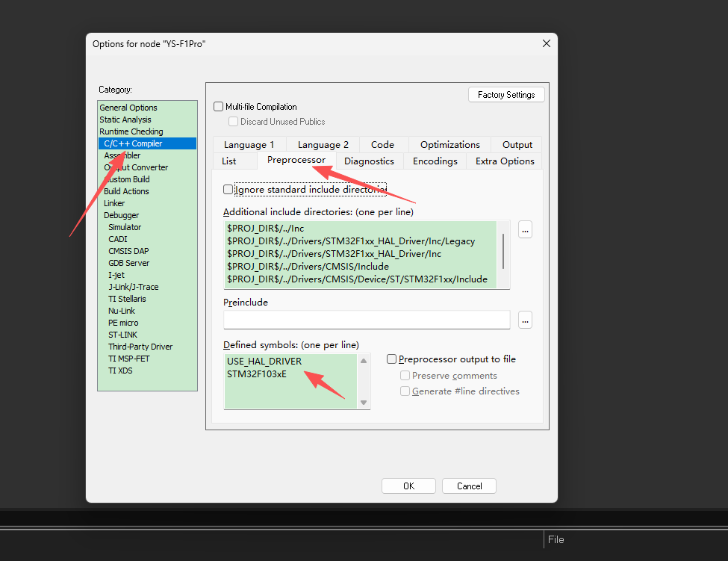The height and width of the screenshot is (561, 728).
Task: Open browse button next to Preinclude field
Action: [x=525, y=320]
